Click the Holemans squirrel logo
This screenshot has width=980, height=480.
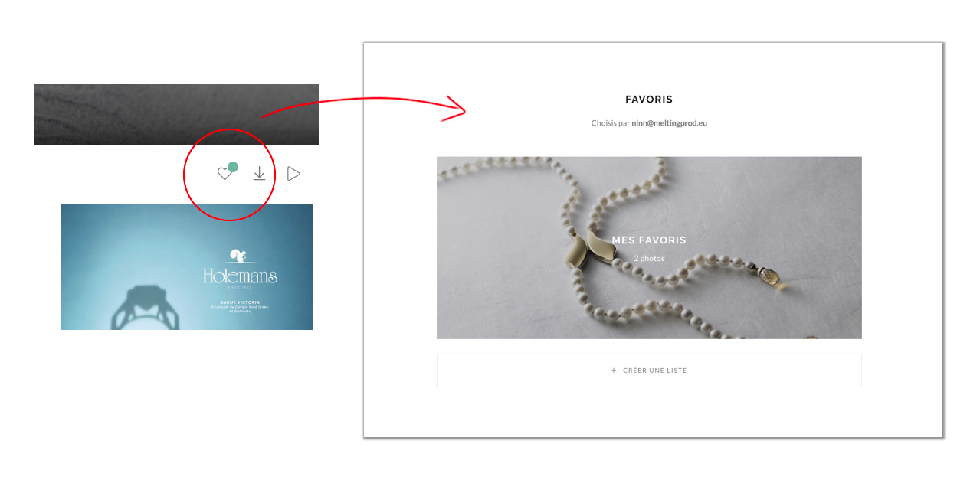tap(239, 256)
